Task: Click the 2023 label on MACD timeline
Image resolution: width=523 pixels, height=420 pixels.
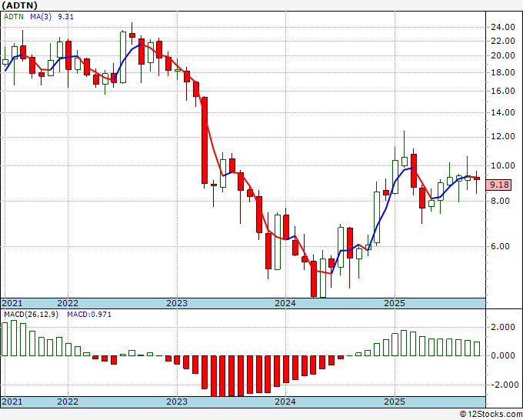Action: 177,402
